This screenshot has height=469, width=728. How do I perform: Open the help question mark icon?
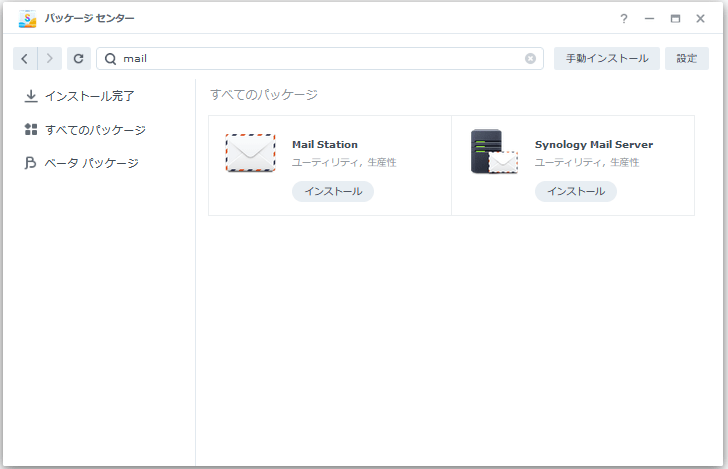click(624, 19)
